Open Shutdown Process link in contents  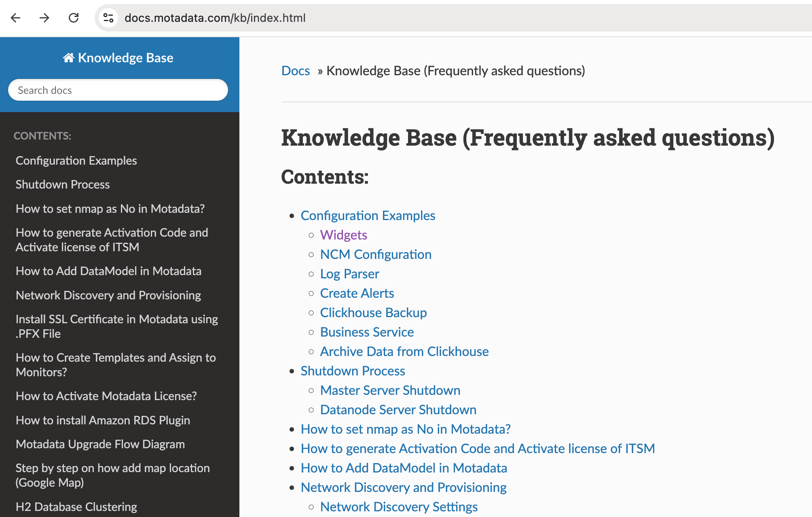pyautogui.click(x=353, y=371)
